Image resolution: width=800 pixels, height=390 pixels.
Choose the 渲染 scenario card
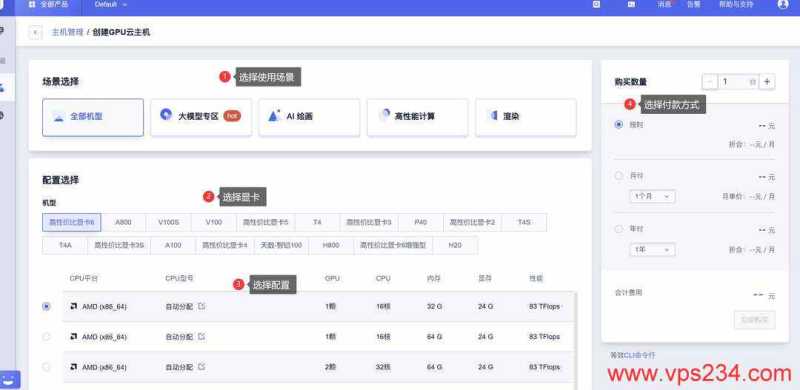(526, 117)
